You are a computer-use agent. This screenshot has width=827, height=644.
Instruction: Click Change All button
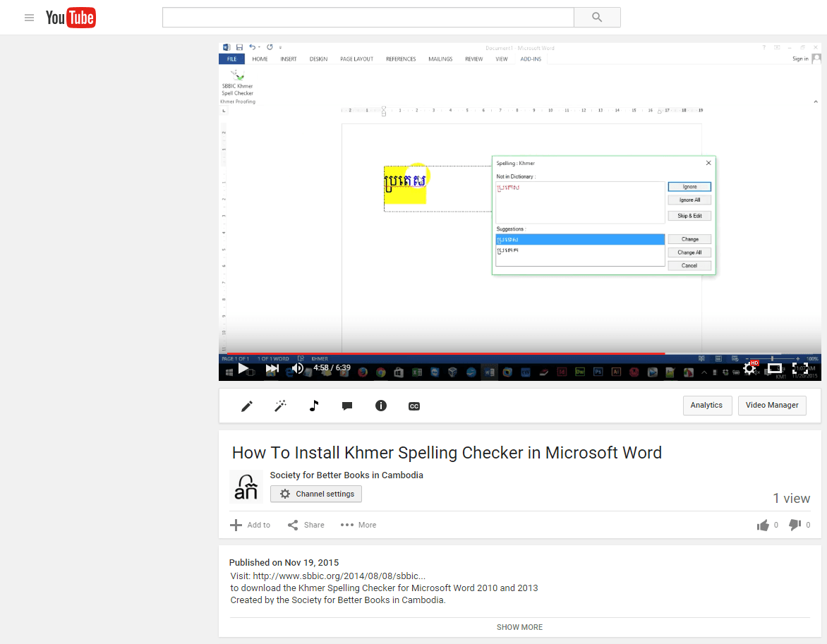(x=689, y=253)
